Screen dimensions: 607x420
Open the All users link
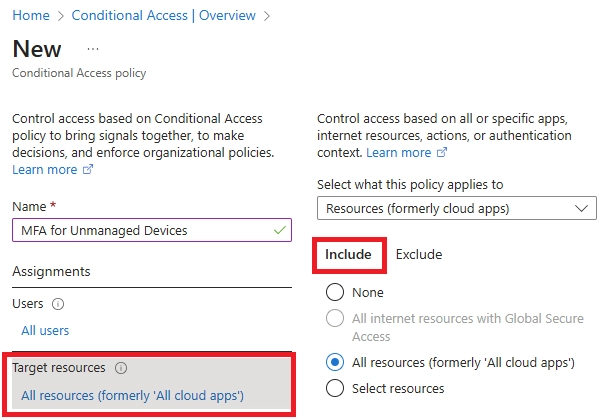click(x=45, y=331)
